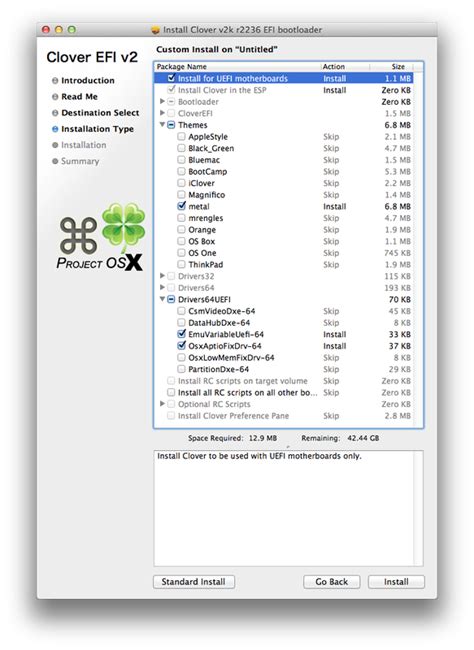The width and height of the screenshot is (474, 650).
Task: Click the green zoom window button
Action: (x=72, y=30)
